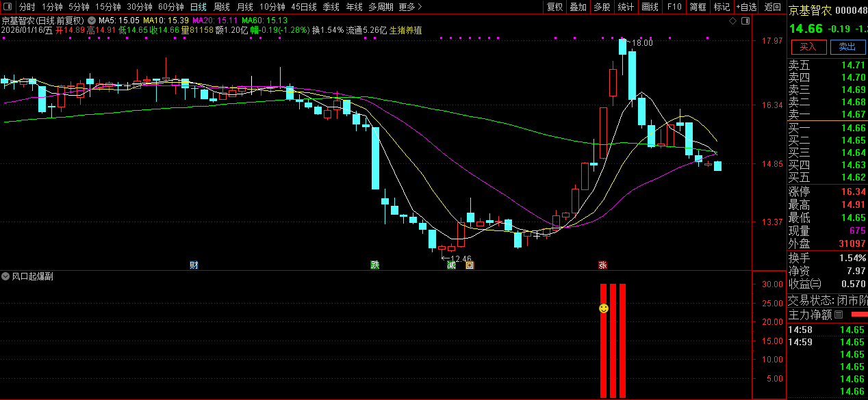Select the 45日线 period
868x400 pixels.
304,7
